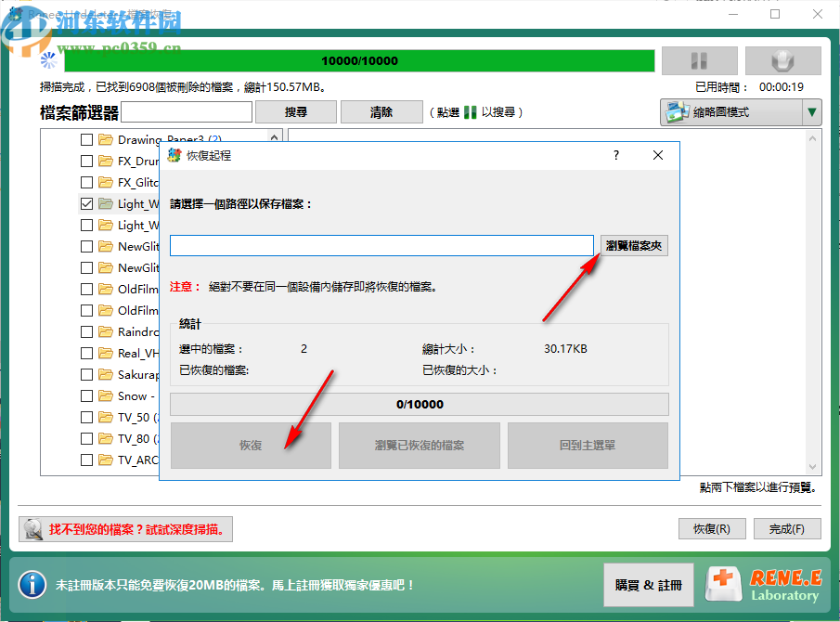The height and width of the screenshot is (622, 840).
Task: Select the Snow folder icon
Action: pos(106,395)
